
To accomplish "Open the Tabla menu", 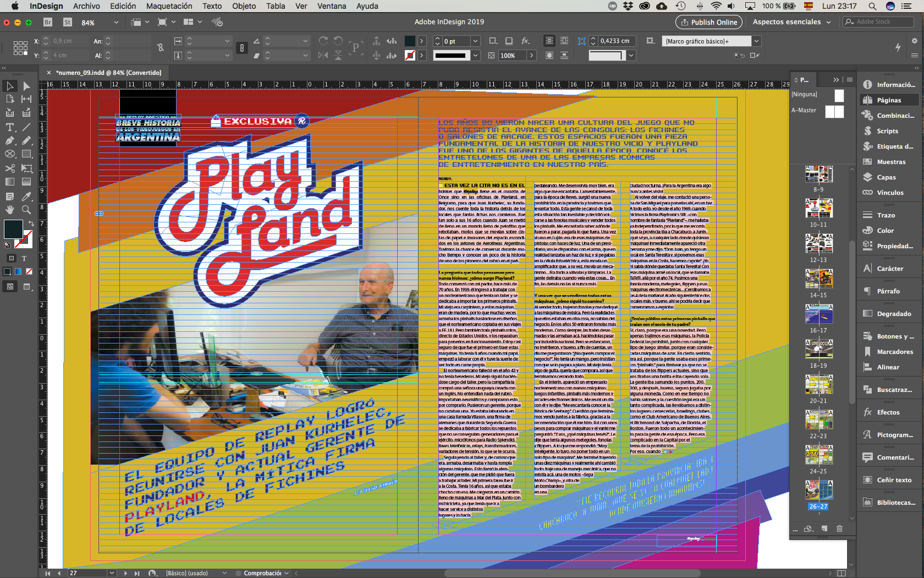I will pos(276,6).
